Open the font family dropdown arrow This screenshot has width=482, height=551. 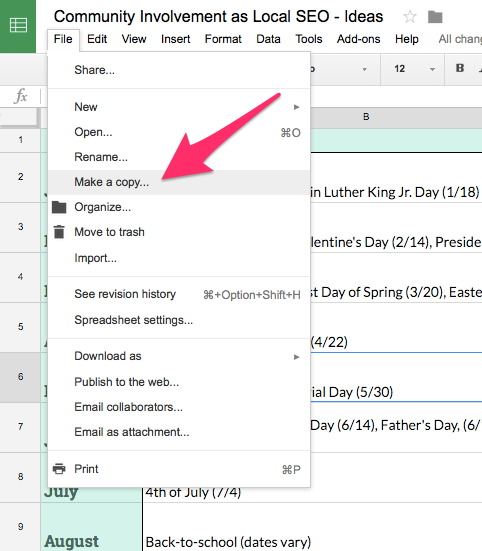point(365,69)
